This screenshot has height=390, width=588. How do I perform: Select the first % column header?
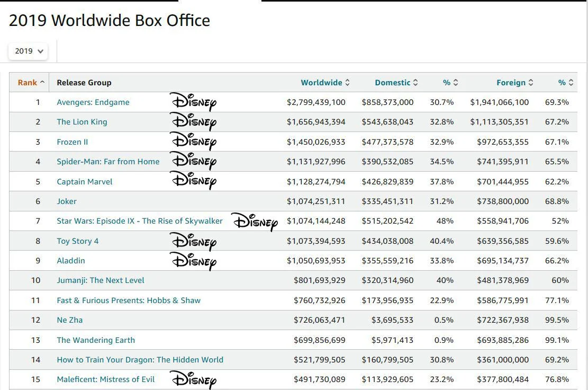point(450,82)
